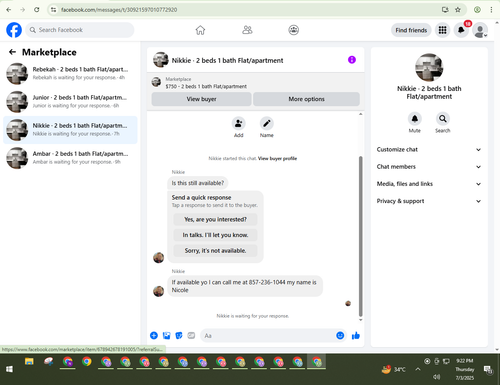Viewport: 500px width, 385px height.
Task: Click Nikkie's message with the phone number
Action: 245,286
